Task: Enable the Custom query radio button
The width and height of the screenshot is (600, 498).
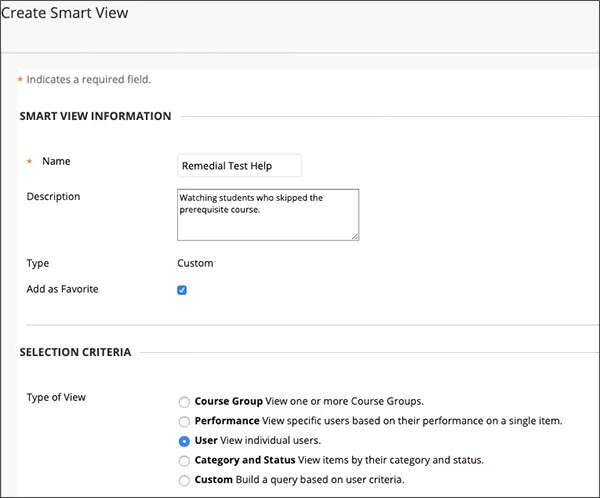Action: click(x=183, y=480)
